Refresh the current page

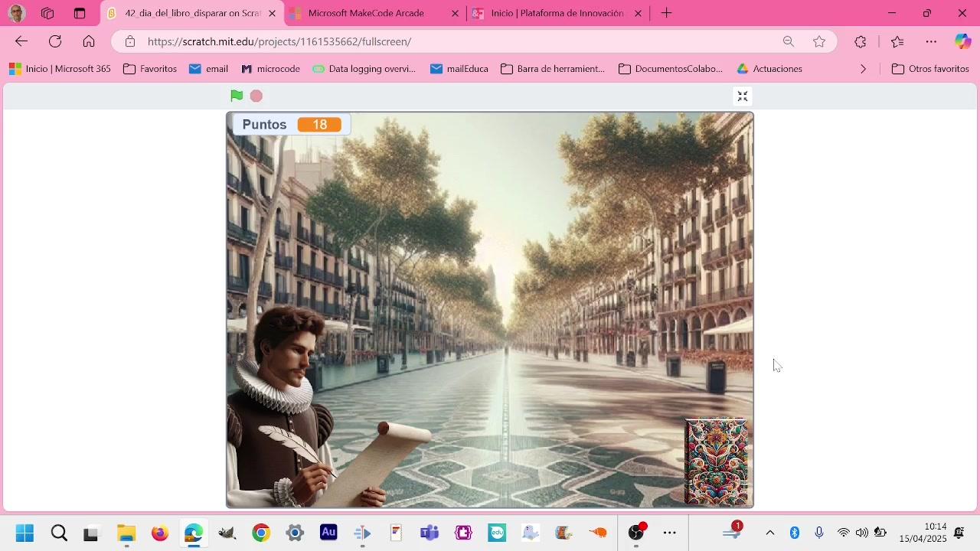[x=55, y=42]
